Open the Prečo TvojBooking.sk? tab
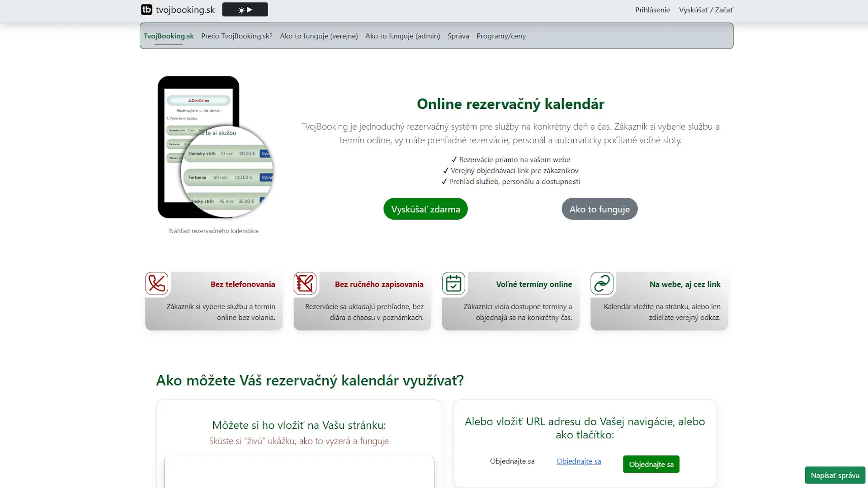 (x=237, y=36)
